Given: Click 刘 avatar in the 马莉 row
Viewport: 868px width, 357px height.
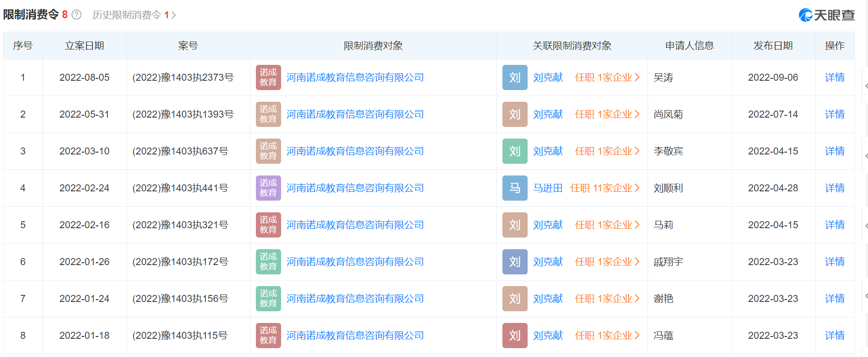Looking at the screenshot, I should 515,225.
